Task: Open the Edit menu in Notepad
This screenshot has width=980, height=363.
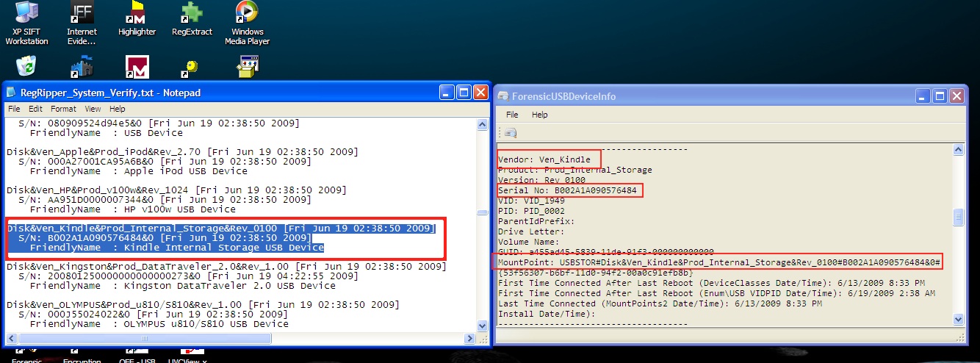Action: [x=35, y=109]
